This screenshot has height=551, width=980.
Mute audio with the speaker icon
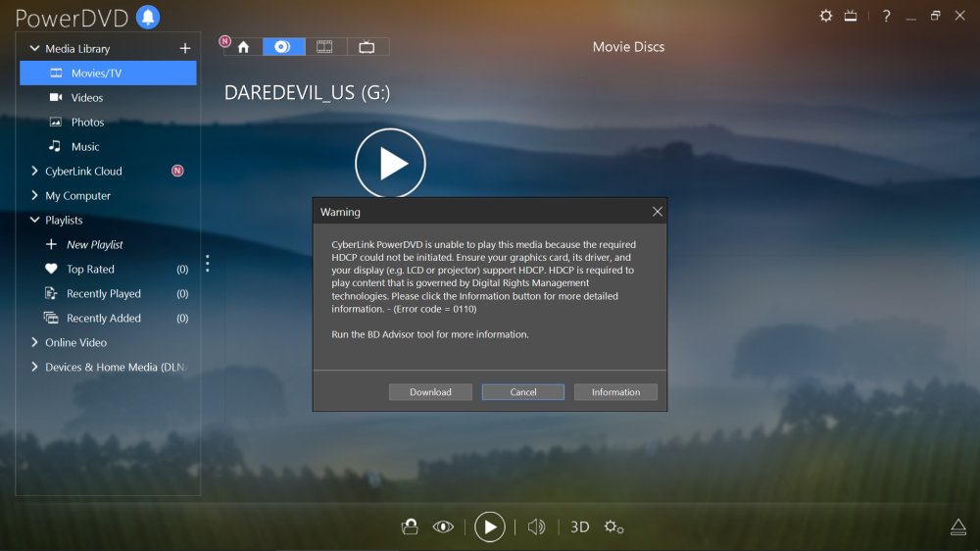click(x=536, y=526)
